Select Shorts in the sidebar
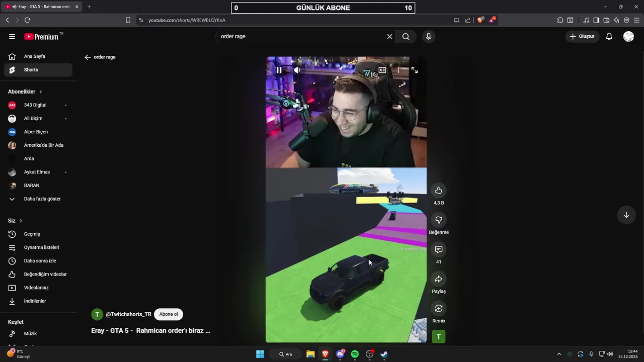The width and height of the screenshot is (644, 362). tap(38, 70)
